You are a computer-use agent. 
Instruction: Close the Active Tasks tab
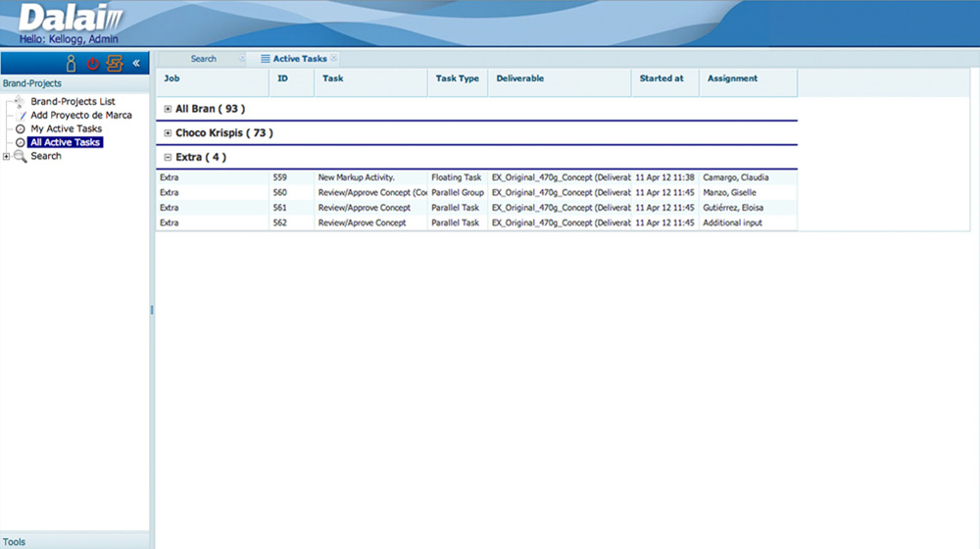334,59
